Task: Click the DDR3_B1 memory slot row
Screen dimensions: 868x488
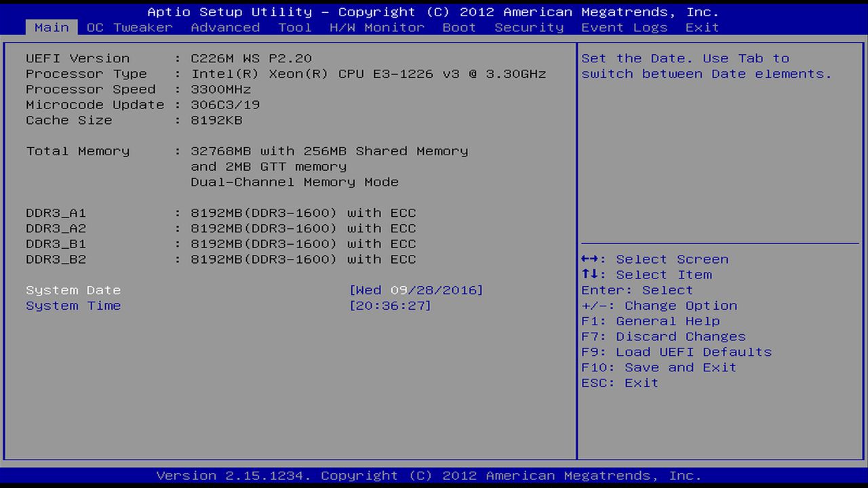Action: tap(221, 244)
